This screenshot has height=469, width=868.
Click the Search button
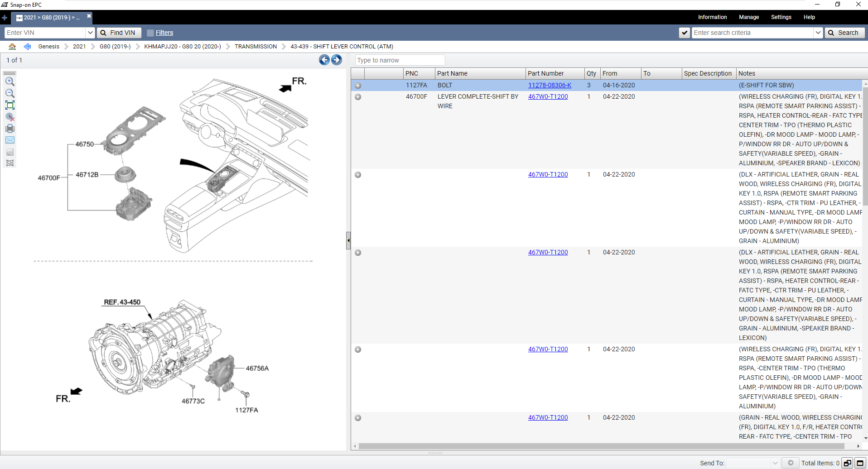pyautogui.click(x=844, y=33)
